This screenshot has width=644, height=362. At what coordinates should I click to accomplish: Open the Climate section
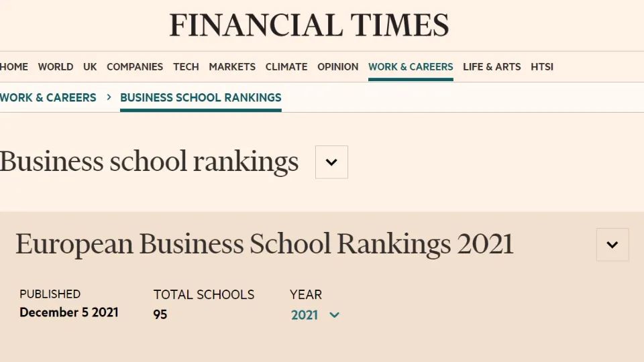coord(286,66)
